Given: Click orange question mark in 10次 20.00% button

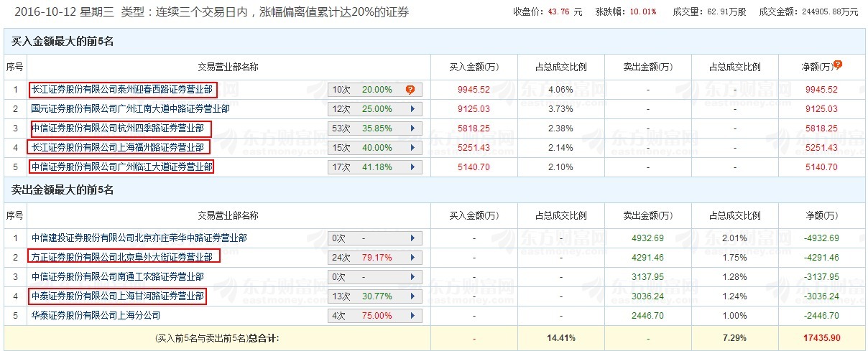Looking at the screenshot, I should coord(410,90).
